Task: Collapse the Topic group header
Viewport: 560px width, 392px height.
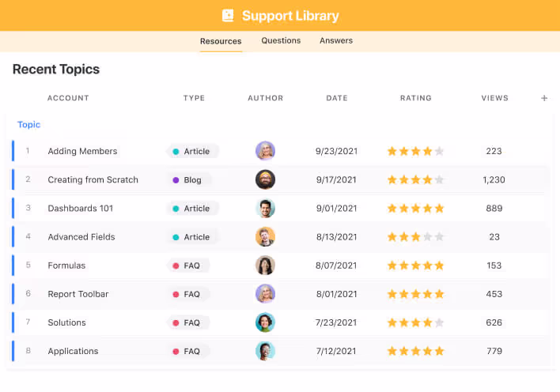Action: pyautogui.click(x=29, y=125)
